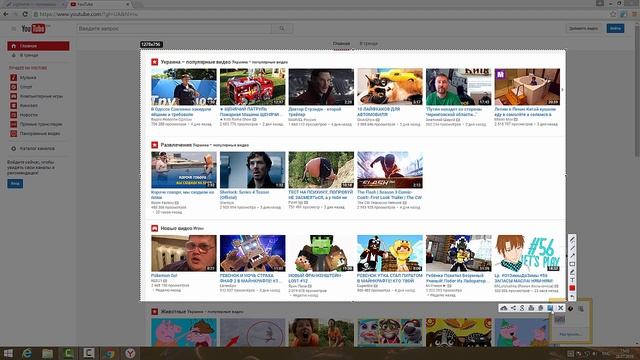The width and height of the screenshot is (640, 360).
Task: Open the Панорамные видео sidebar category
Action: [x=36, y=133]
